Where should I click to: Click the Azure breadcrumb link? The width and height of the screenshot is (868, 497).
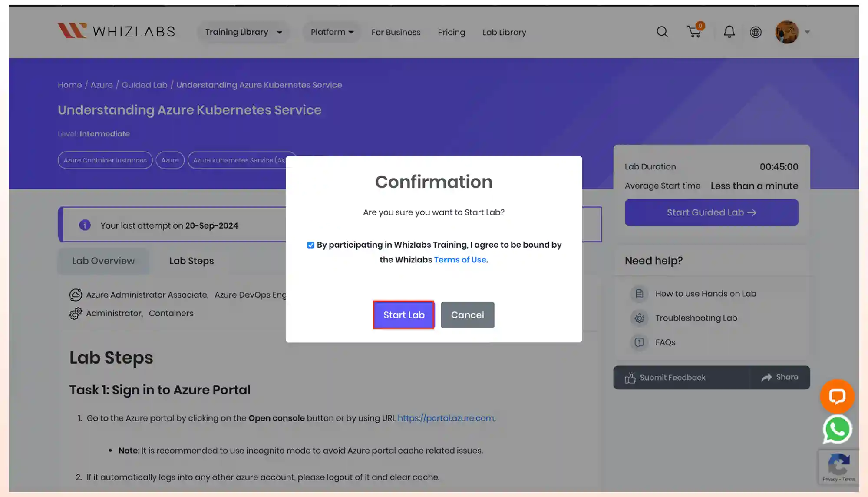pyautogui.click(x=102, y=85)
